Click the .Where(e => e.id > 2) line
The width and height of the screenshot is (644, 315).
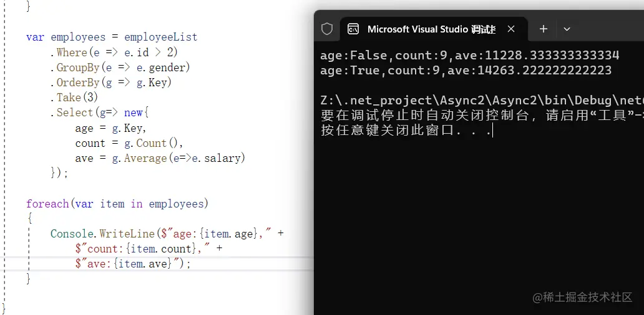(114, 52)
